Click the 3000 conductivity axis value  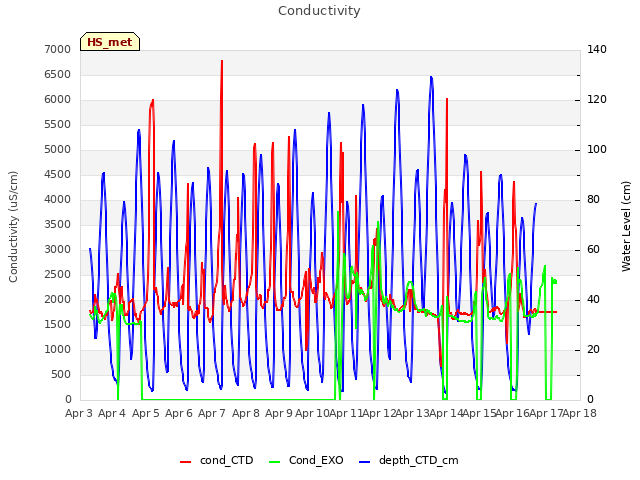[x=58, y=249]
